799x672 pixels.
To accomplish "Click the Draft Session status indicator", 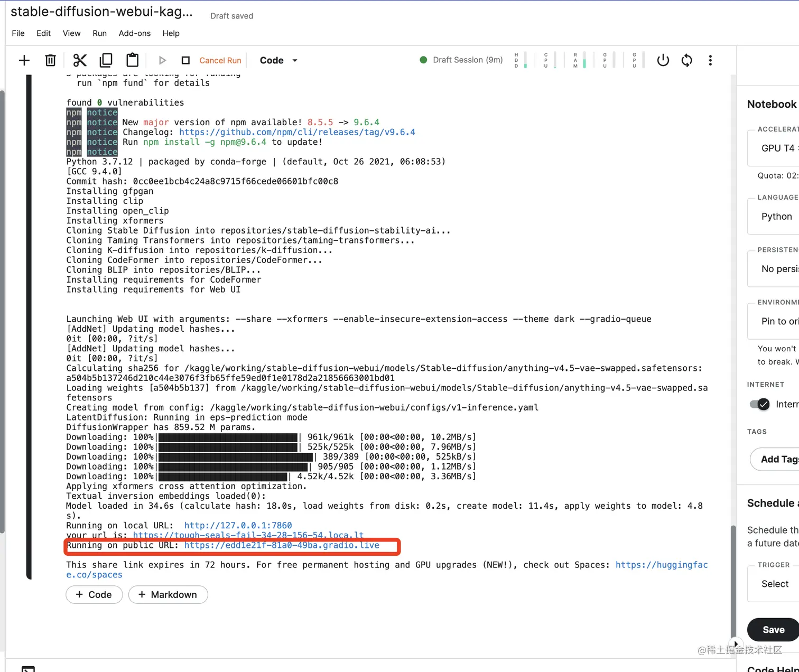I will pyautogui.click(x=461, y=60).
